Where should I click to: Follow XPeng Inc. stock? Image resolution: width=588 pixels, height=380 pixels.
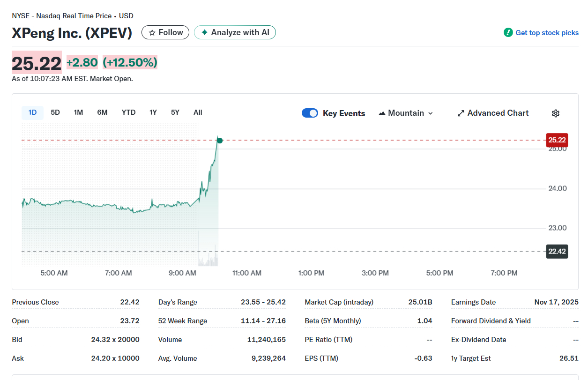(165, 32)
